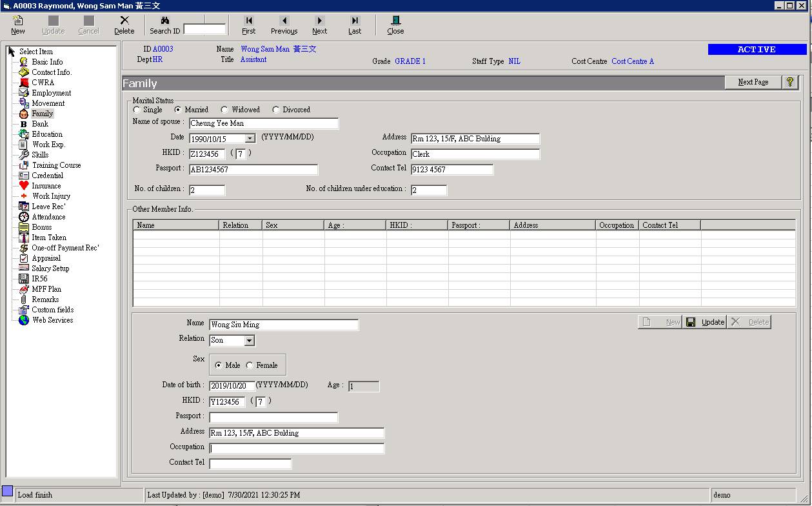The width and height of the screenshot is (812, 506).
Task: Open Skills icon in sidebar
Action: 24,155
